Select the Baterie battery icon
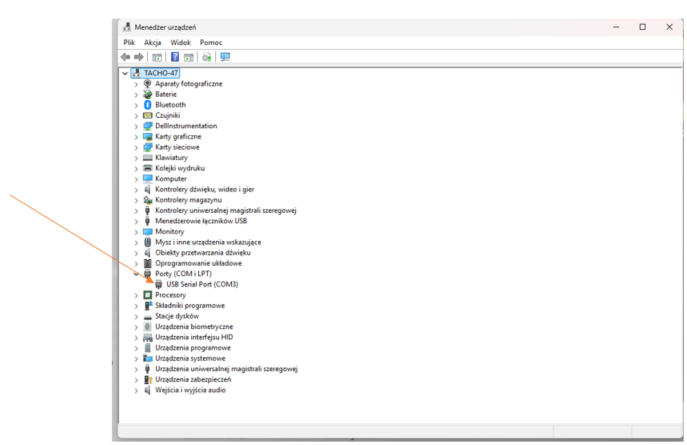The image size is (687, 445). pyautogui.click(x=148, y=94)
